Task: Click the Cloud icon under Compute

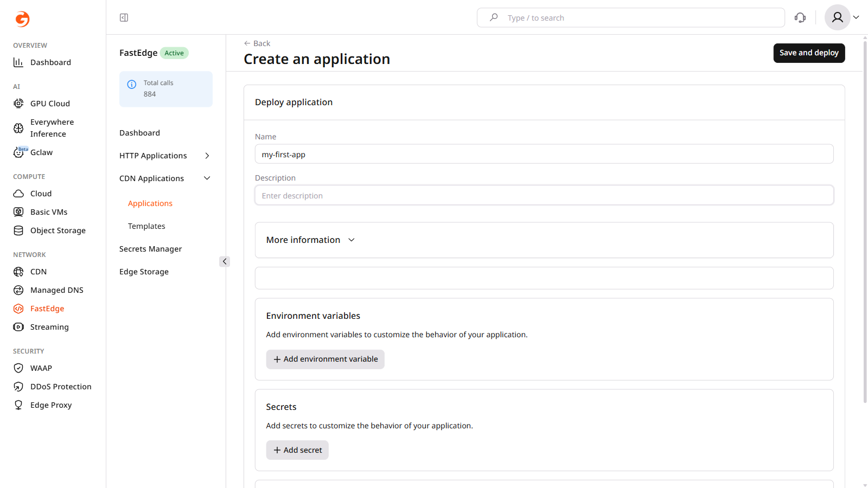Action: coord(18,194)
